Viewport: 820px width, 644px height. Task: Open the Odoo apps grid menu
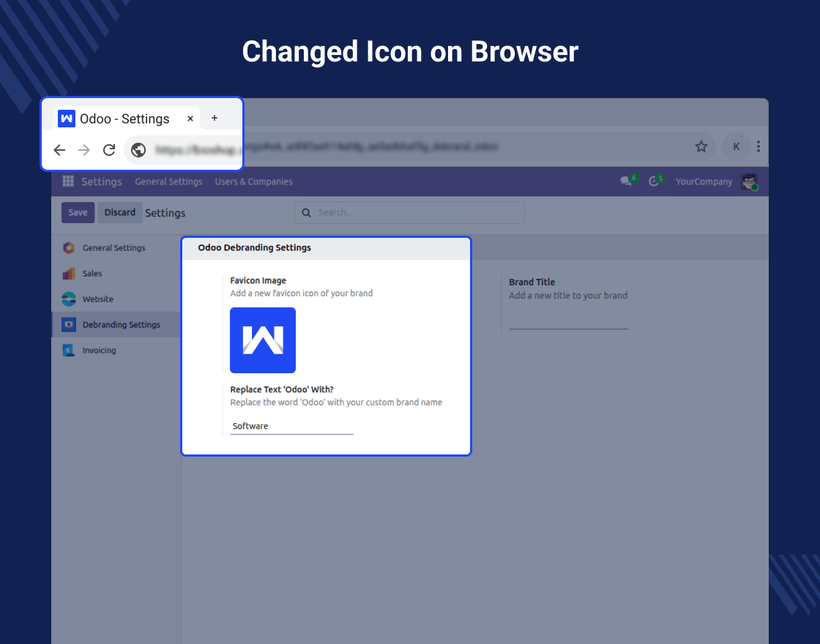click(68, 181)
